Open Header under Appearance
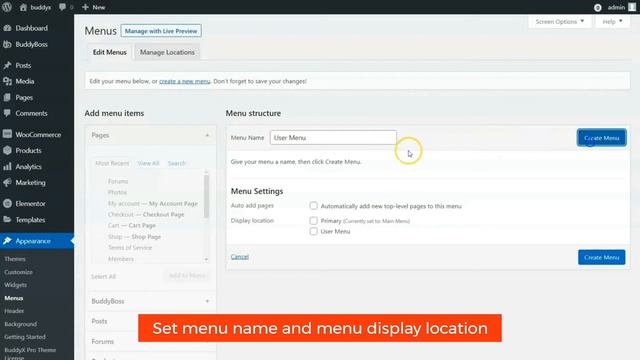This screenshot has width=640, height=360. pos(14,311)
